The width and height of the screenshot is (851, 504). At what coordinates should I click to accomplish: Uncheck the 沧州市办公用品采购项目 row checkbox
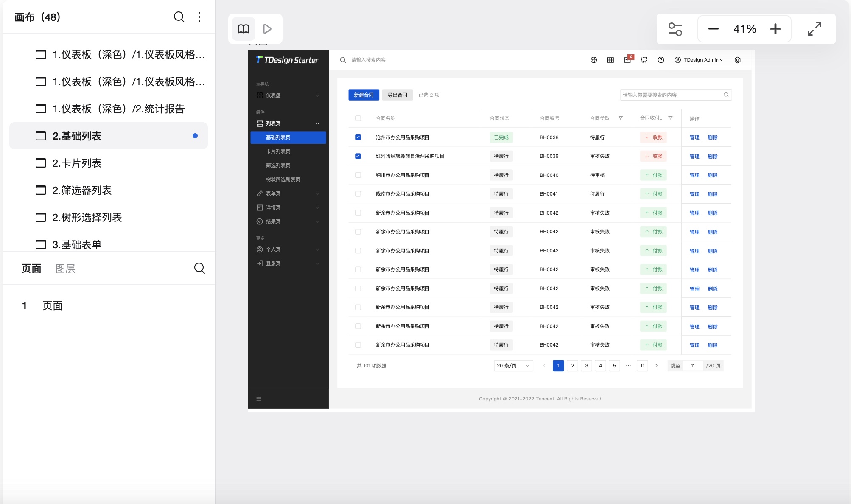pos(358,137)
